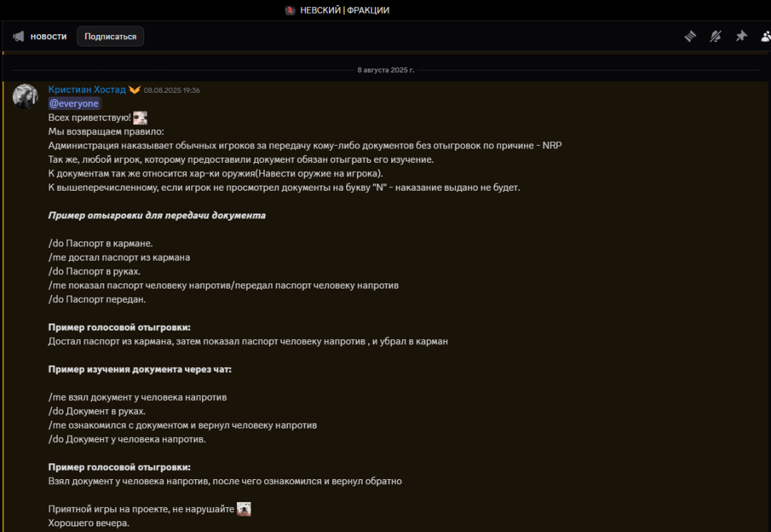Viewport: 771px width, 532px height.
Task: Open Кристиан Хостад's profile via username
Action: pos(86,90)
